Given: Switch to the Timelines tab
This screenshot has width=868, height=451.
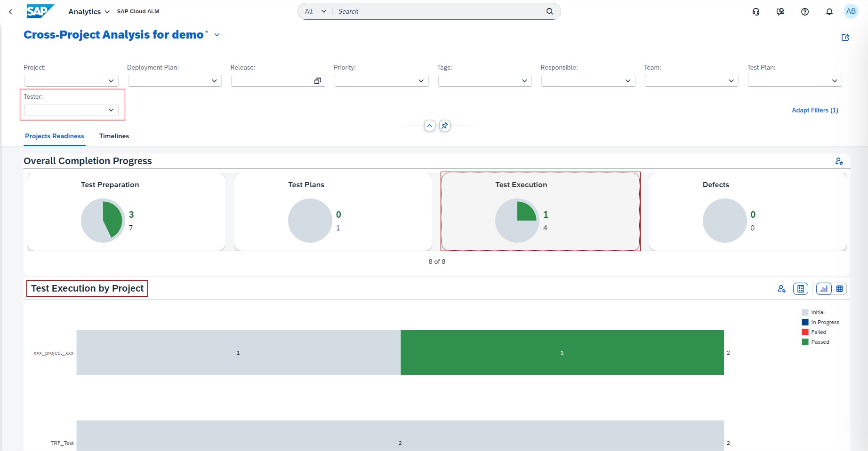Looking at the screenshot, I should click(114, 136).
